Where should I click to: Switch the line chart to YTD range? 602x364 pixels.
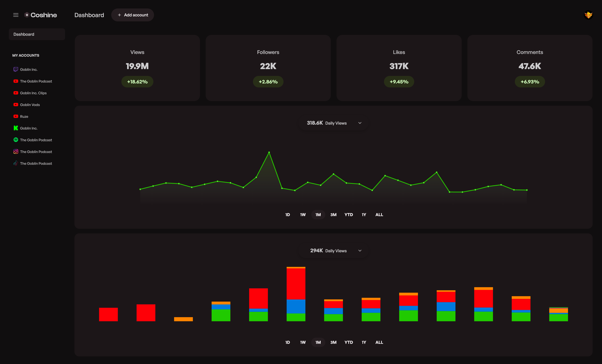pyautogui.click(x=349, y=215)
